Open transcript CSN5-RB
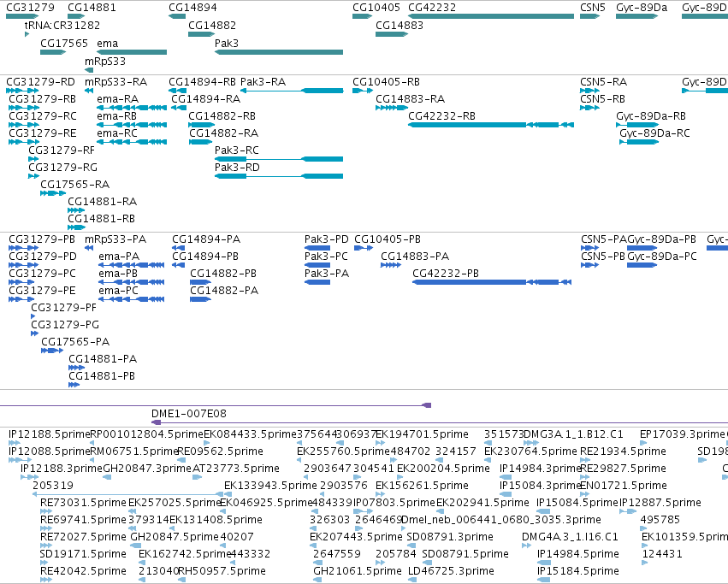 (602, 99)
